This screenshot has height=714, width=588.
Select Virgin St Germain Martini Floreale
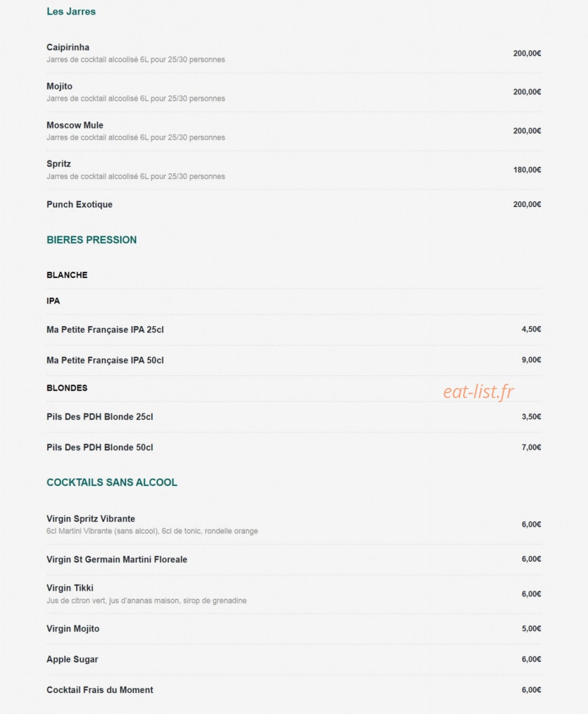point(294,559)
